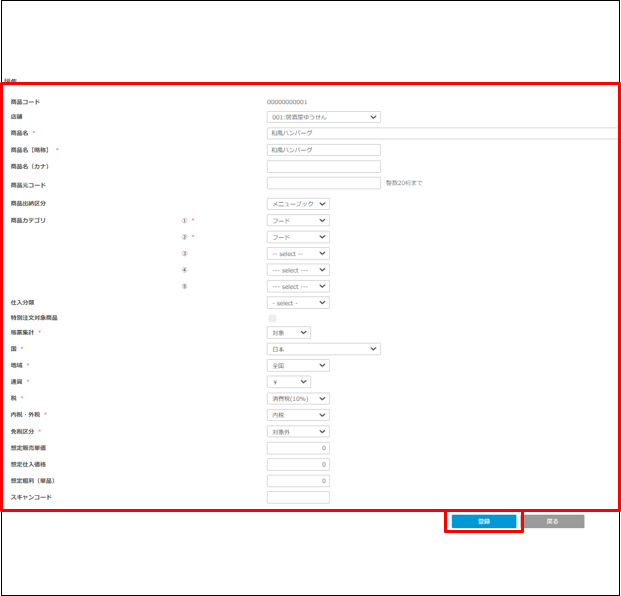
Task: Open the 商品出納区分 メニューブック dropdown
Action: 298,204
